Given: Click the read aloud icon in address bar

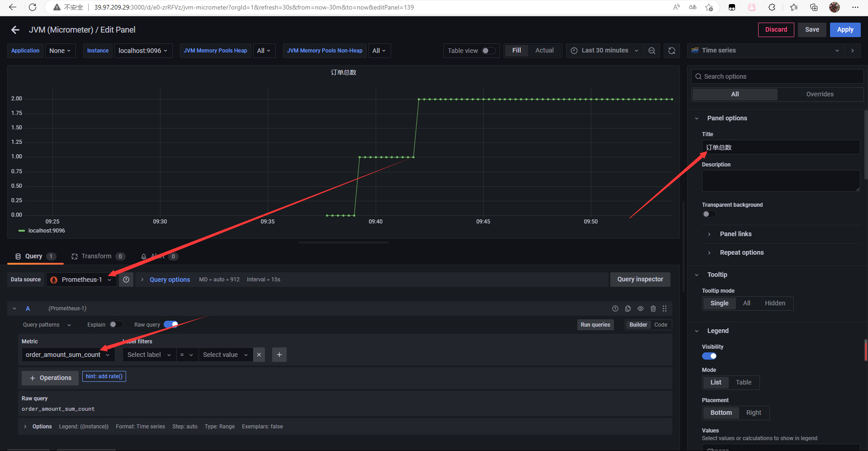Looking at the screenshot, I should (x=676, y=7).
